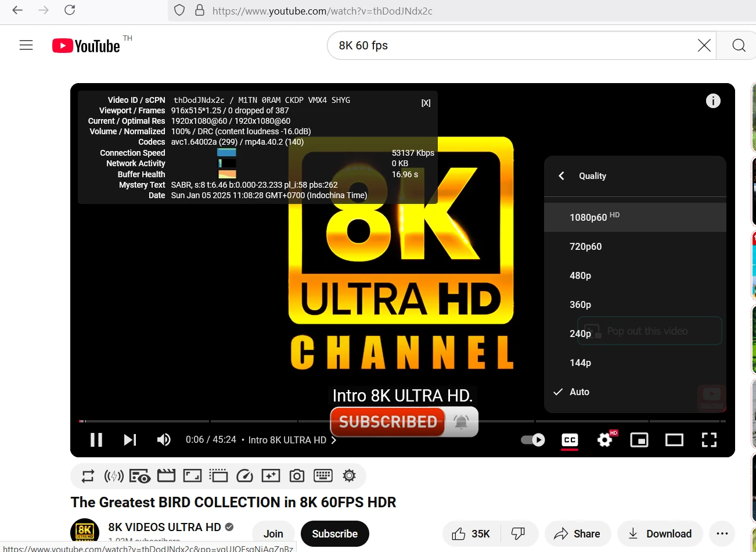Turn off closed captions
Image resolution: width=756 pixels, height=552 pixels.
pos(570,440)
